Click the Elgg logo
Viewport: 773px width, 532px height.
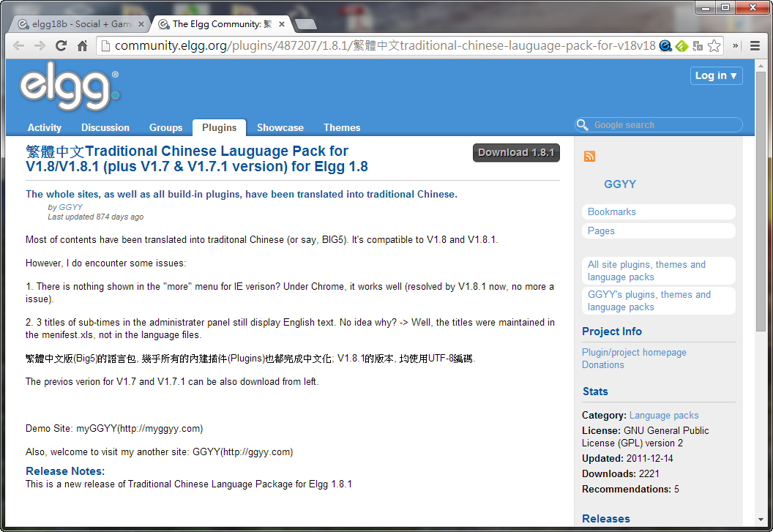70,88
